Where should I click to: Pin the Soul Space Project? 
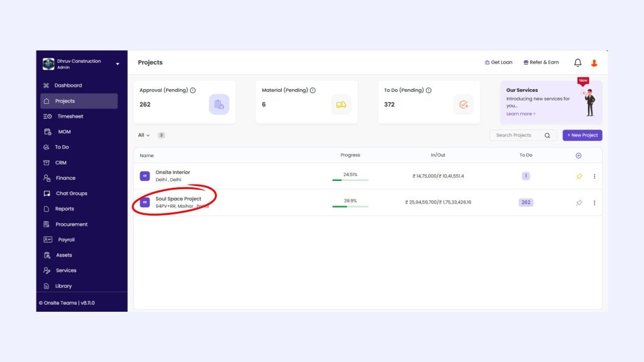[579, 202]
